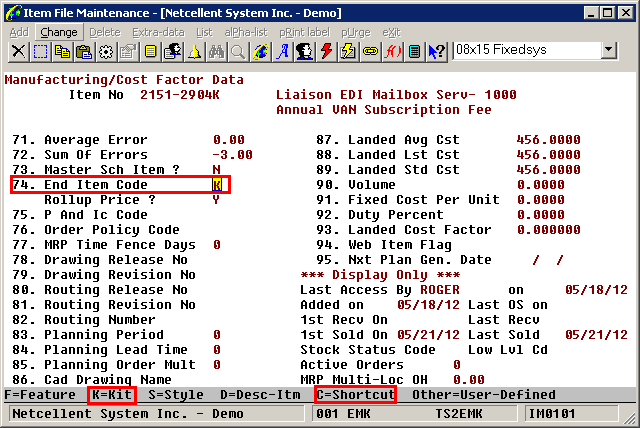The width and height of the screenshot is (640, 428).
Task: Click the Other=User-Defined hint text
Action: [x=484, y=395]
